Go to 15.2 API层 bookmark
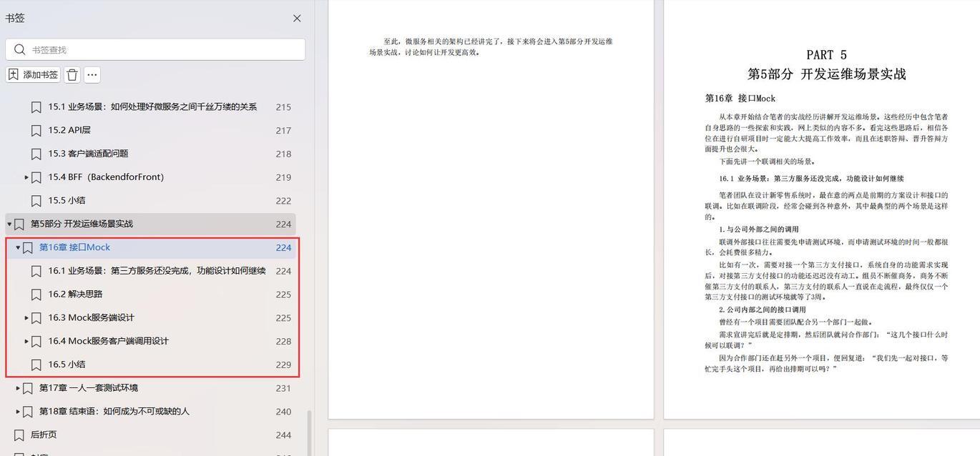This screenshot has width=980, height=456. point(69,130)
